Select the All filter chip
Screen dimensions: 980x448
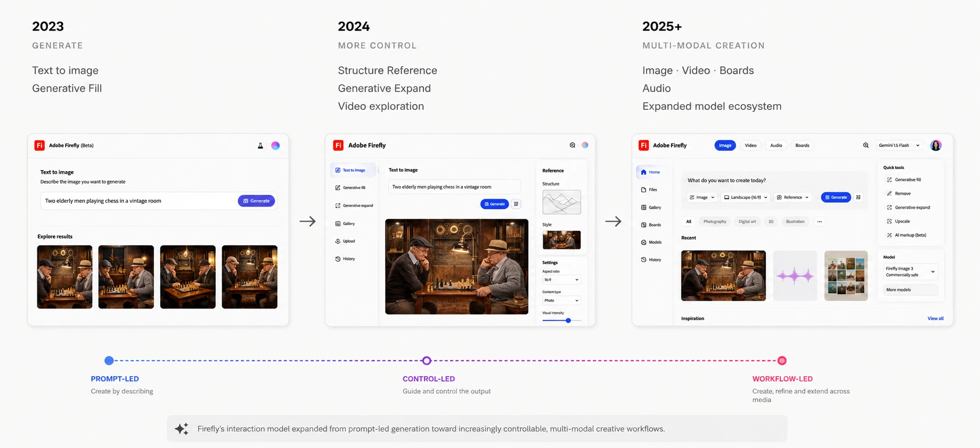click(x=688, y=222)
